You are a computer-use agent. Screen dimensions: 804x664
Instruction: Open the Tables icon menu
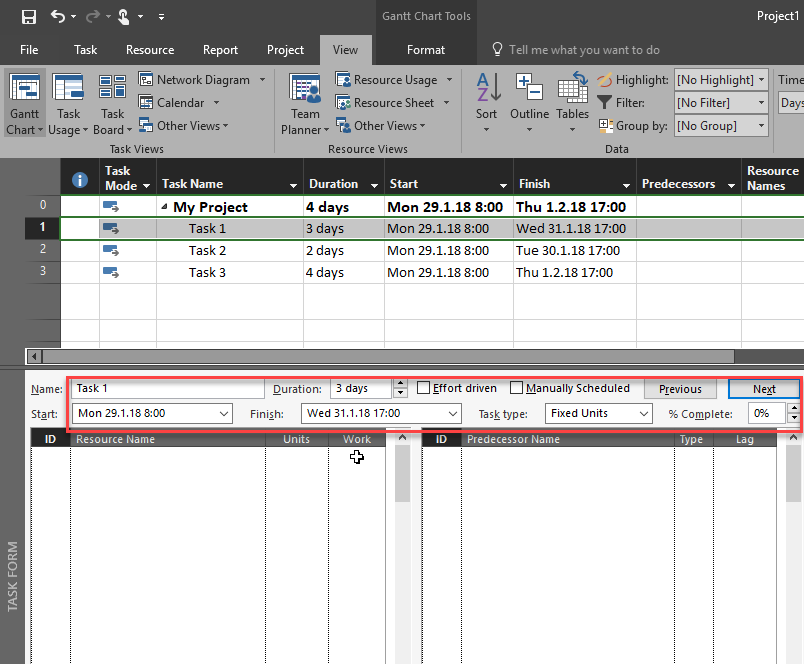573,88
